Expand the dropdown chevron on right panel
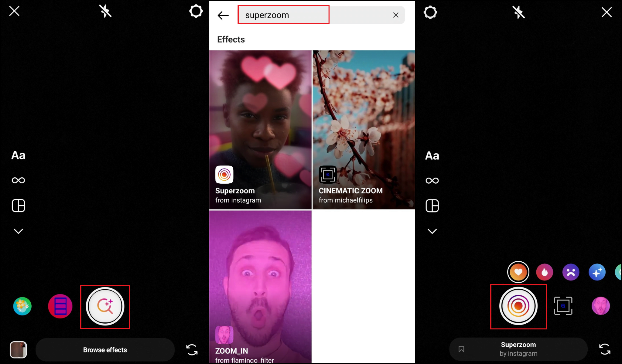Image resolution: width=622 pixels, height=364 pixels. click(432, 230)
